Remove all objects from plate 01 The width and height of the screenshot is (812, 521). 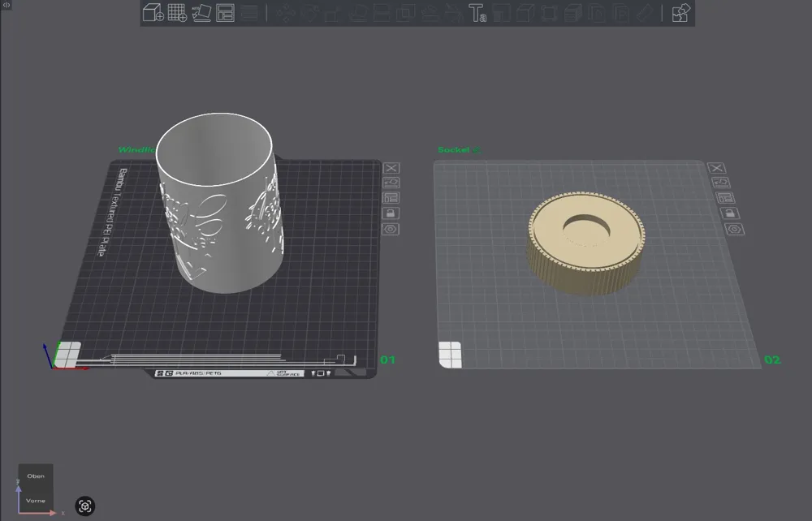391,168
